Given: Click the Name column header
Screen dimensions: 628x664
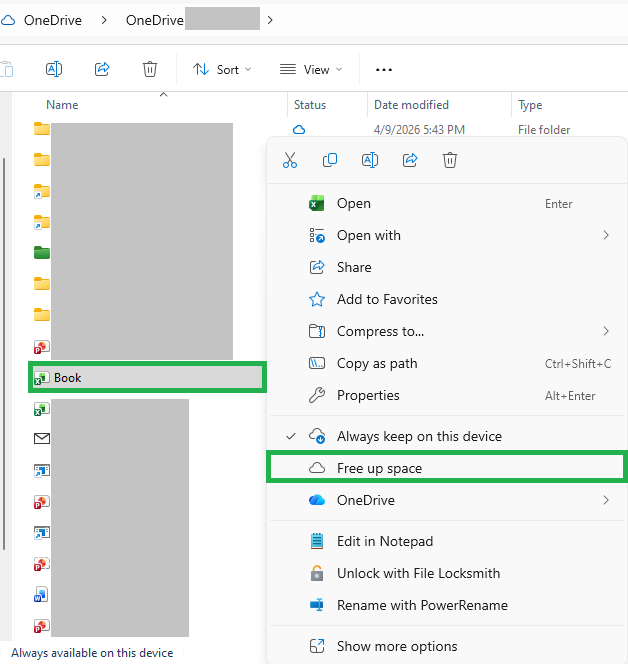Looking at the screenshot, I should pyautogui.click(x=62, y=105).
